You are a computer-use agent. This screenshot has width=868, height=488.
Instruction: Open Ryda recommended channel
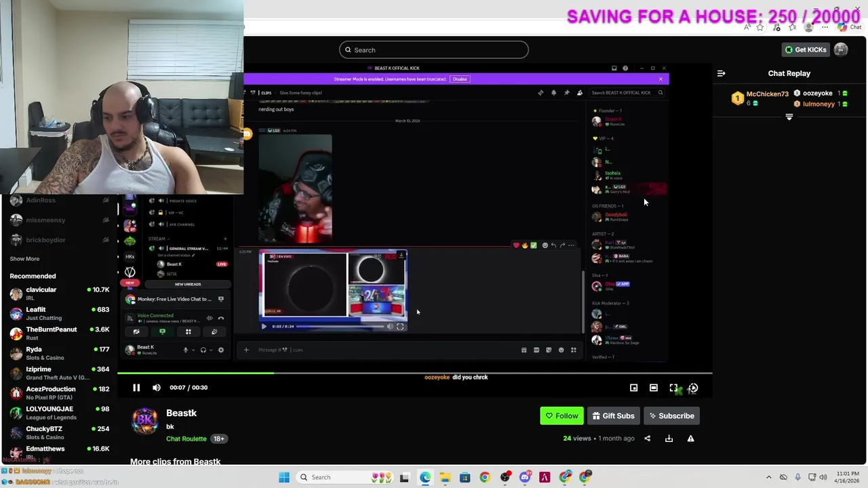(60, 353)
